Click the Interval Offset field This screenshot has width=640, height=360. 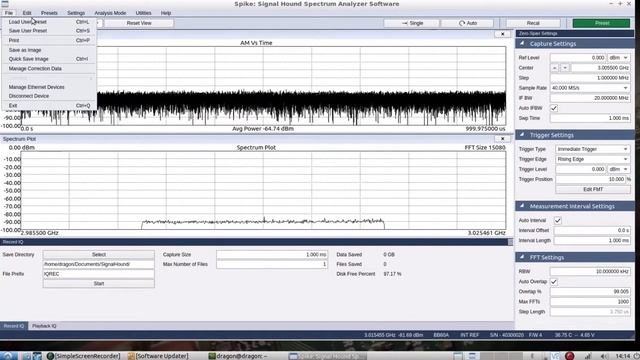pyautogui.click(x=592, y=230)
